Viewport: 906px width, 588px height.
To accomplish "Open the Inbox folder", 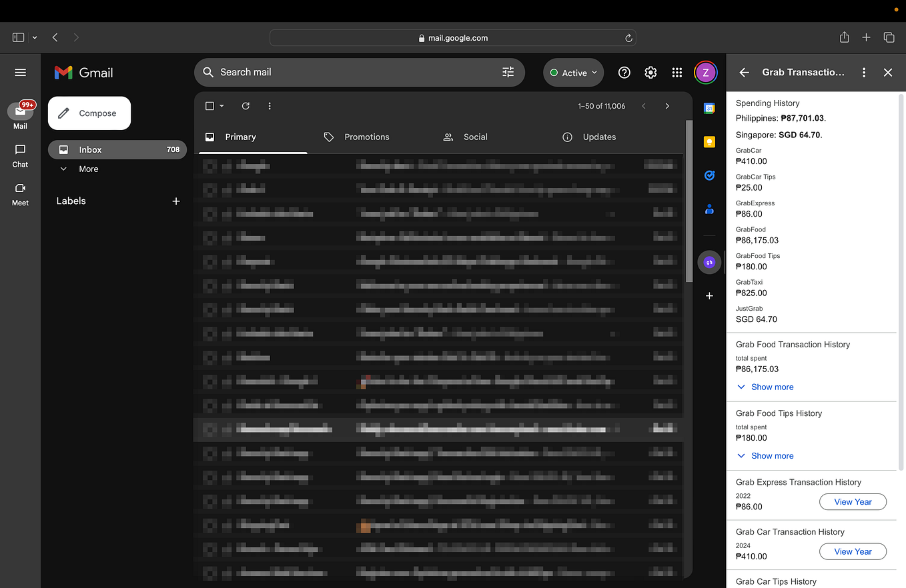I will (x=117, y=150).
